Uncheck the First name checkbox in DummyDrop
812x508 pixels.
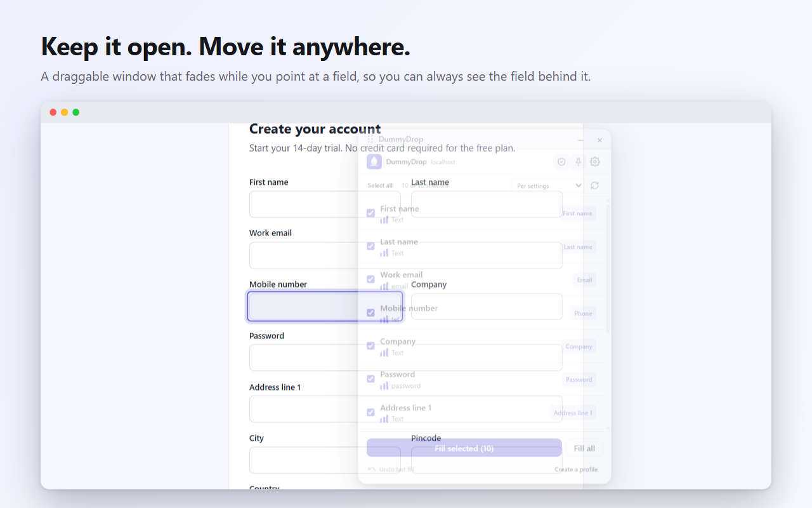coord(371,213)
